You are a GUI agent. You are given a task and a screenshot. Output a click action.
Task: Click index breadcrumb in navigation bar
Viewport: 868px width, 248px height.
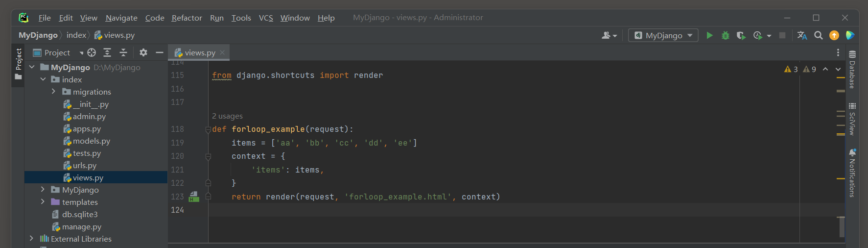76,35
